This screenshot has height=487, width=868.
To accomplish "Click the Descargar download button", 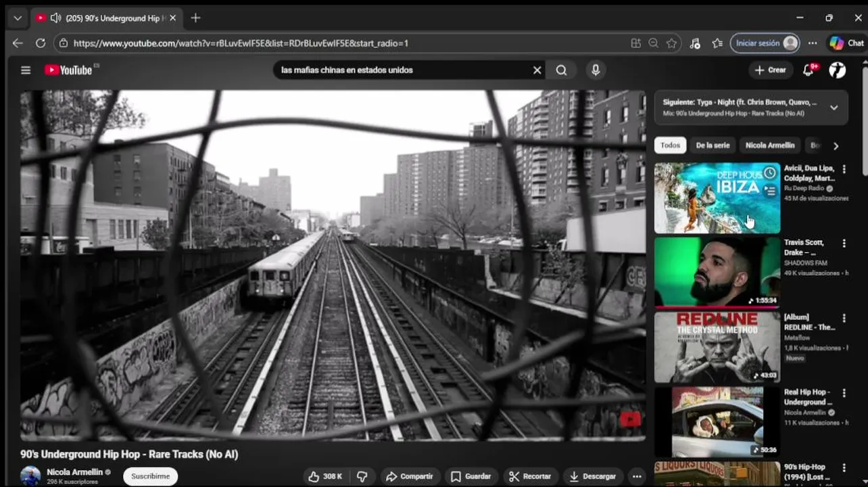I will point(592,476).
